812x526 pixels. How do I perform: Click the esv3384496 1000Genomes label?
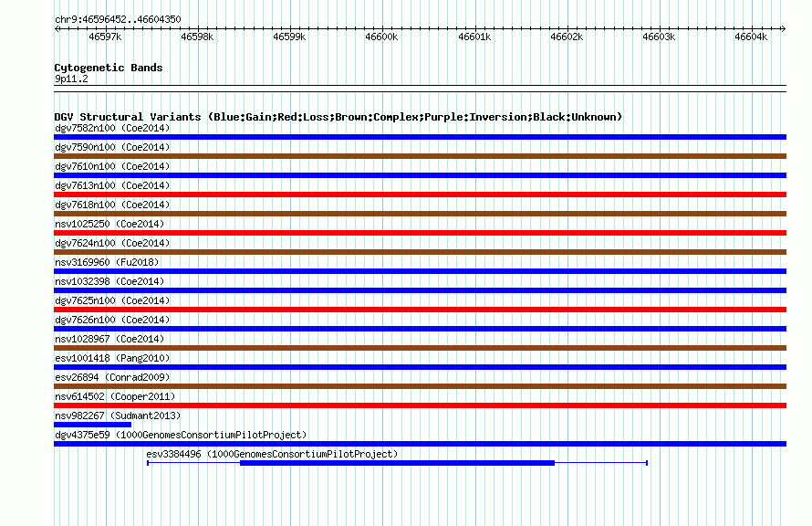(x=272, y=454)
